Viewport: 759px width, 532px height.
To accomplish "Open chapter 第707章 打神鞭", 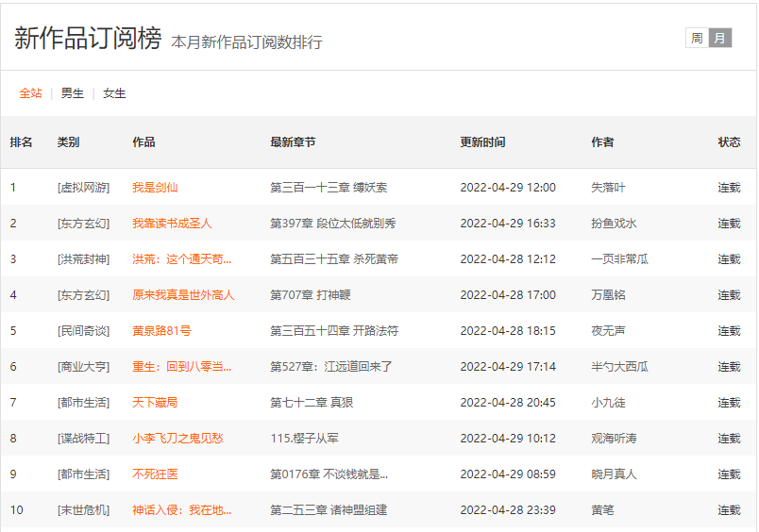I will pyautogui.click(x=311, y=294).
